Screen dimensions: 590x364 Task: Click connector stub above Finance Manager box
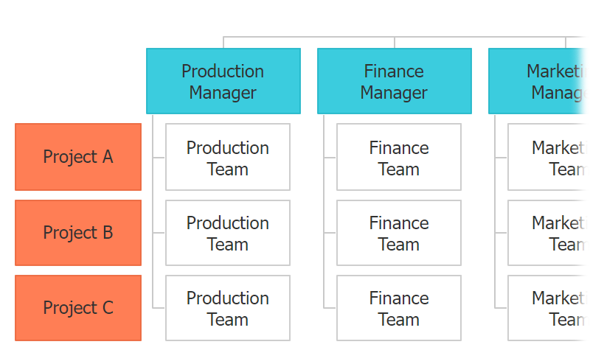(395, 43)
